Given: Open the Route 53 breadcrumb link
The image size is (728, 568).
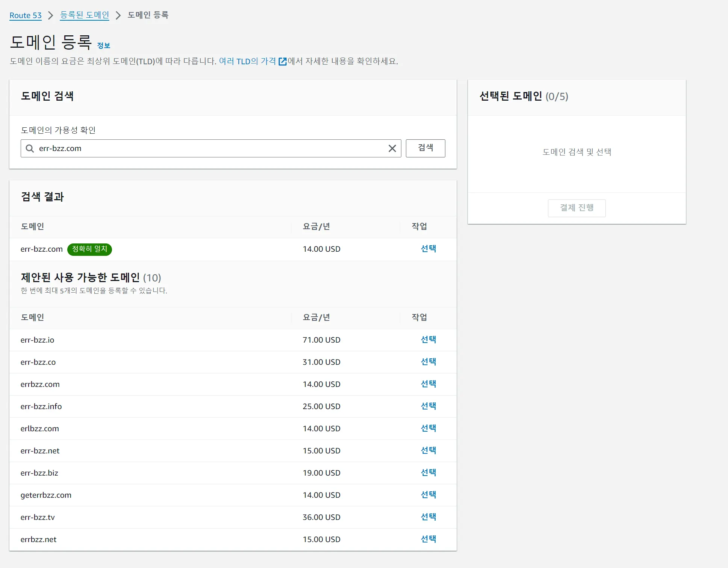Looking at the screenshot, I should 26,15.
